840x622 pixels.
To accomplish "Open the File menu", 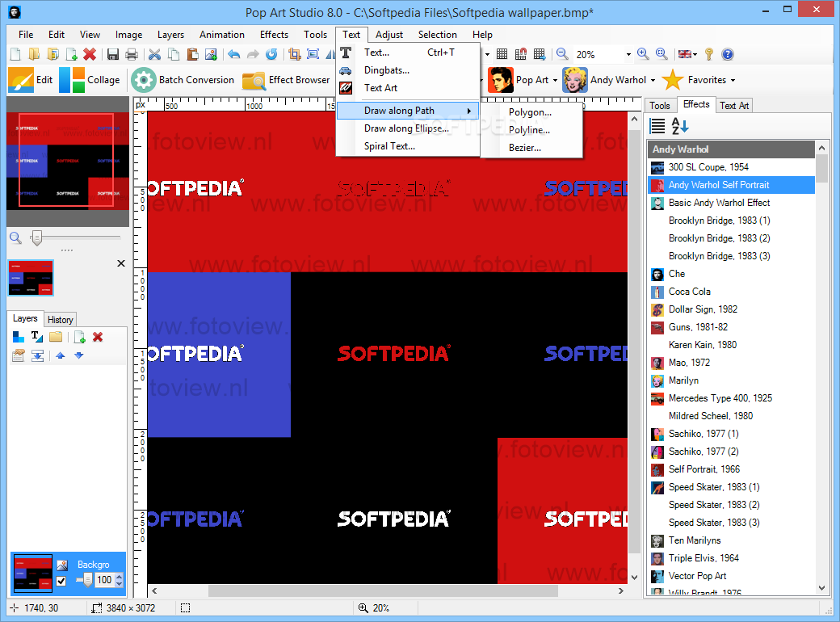I will tap(26, 34).
